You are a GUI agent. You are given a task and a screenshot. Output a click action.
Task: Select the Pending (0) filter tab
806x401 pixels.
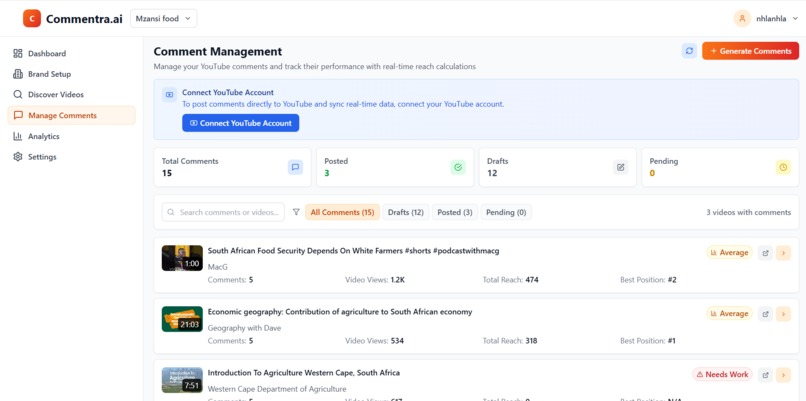506,212
